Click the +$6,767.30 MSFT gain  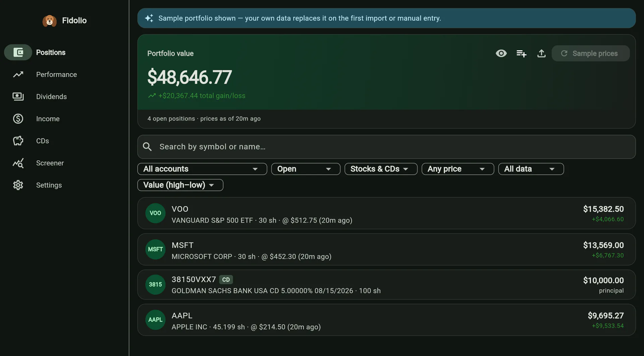(x=608, y=255)
